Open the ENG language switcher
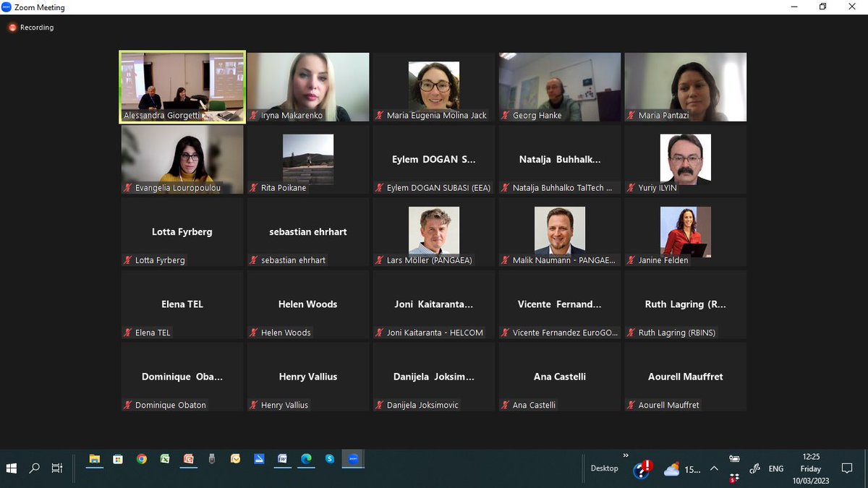Screen dimensions: 868x488 coord(775,468)
